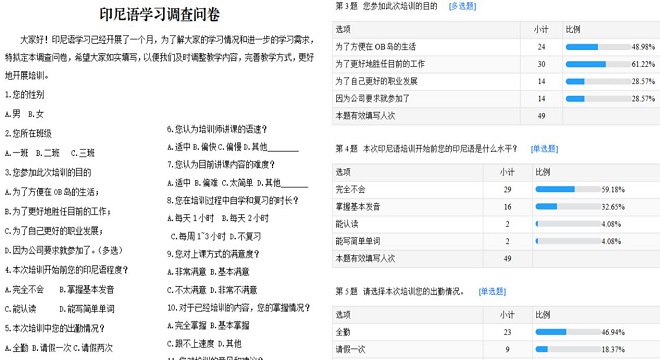Select option A.男 under question 1

pyautogui.click(x=13, y=114)
